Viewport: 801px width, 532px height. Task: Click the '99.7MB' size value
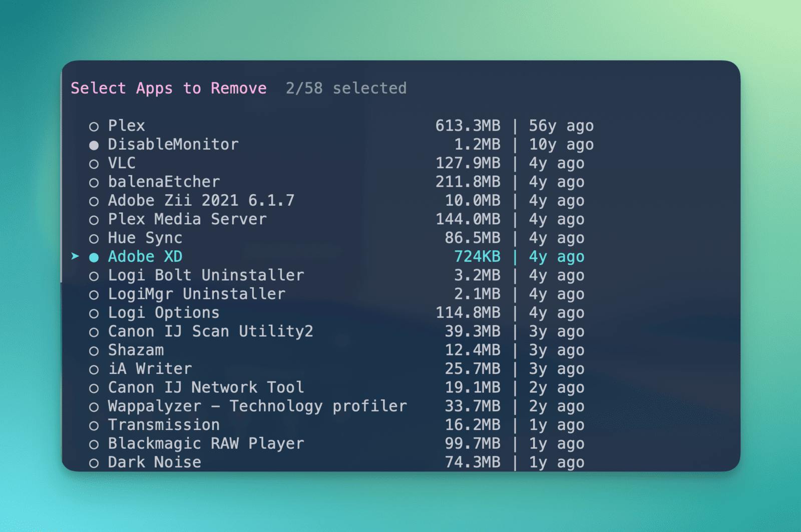(473, 443)
